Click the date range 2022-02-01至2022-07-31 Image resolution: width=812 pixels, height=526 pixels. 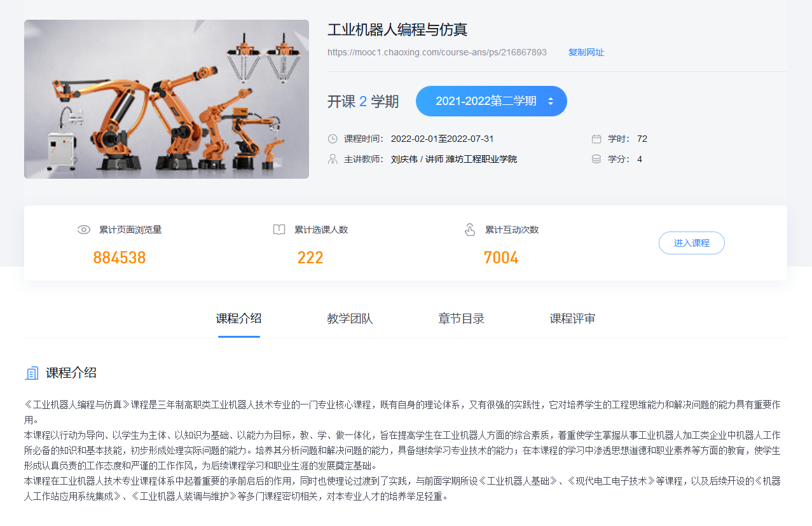point(443,139)
